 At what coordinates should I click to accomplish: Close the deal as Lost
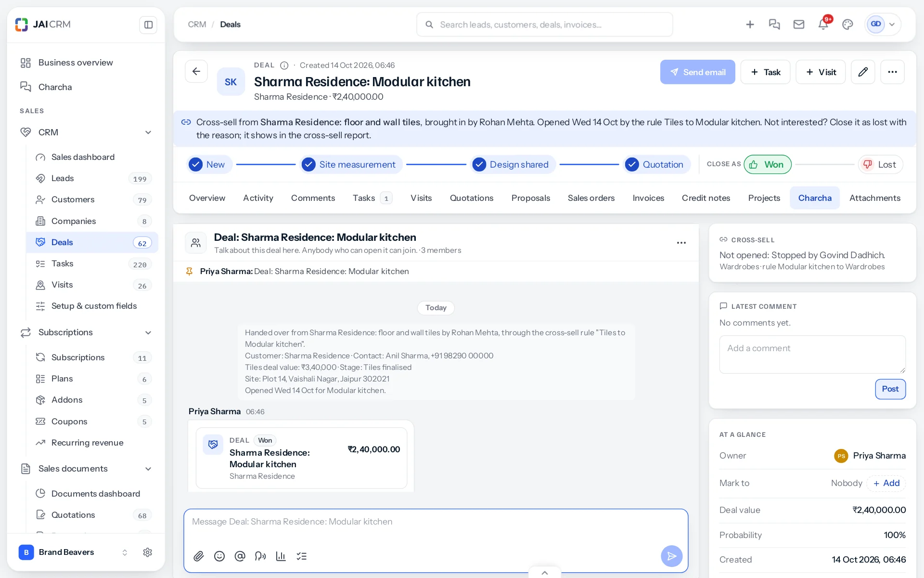pyautogui.click(x=881, y=165)
